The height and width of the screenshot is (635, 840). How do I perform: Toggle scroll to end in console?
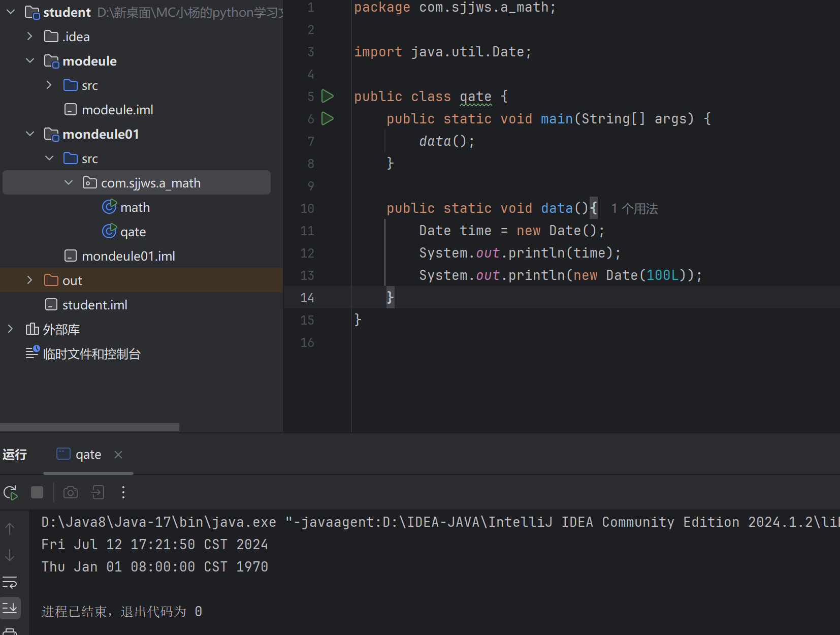point(10,608)
